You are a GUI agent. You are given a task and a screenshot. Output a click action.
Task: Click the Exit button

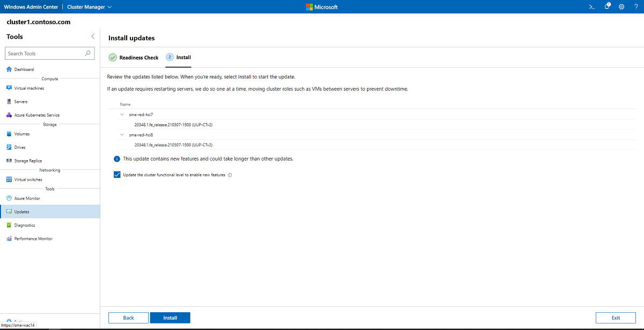point(615,318)
